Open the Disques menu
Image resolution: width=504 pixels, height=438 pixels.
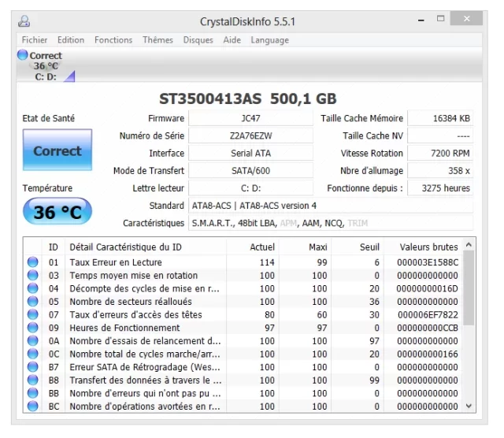(198, 40)
